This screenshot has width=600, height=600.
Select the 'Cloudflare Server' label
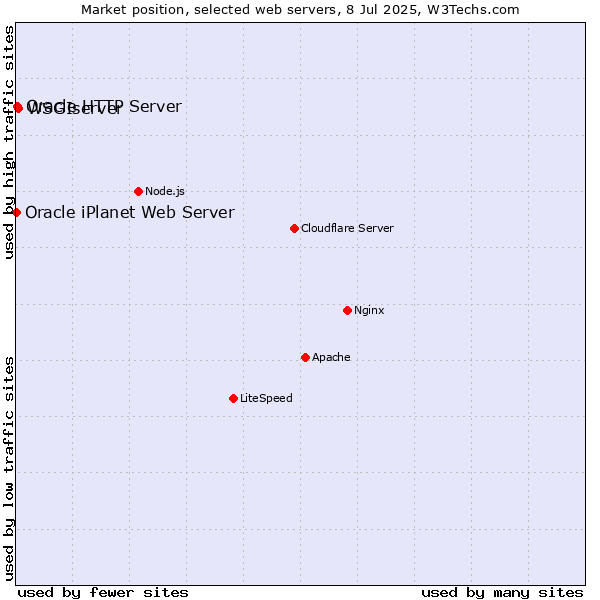(347, 228)
